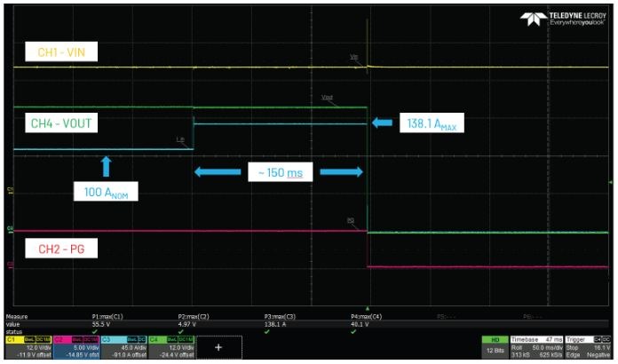Click the Vout waveform label
The height and width of the screenshot is (364, 618).
coord(327,98)
